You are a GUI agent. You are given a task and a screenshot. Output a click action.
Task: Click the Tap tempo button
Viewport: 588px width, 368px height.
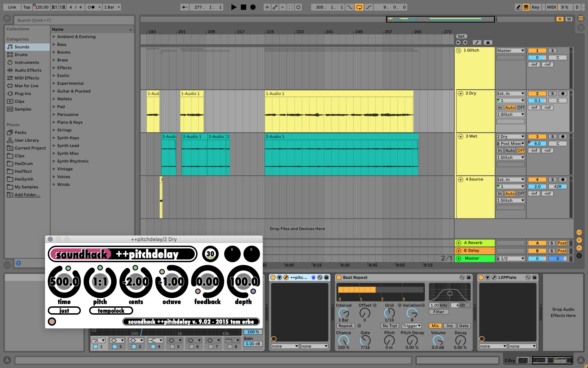coord(27,7)
